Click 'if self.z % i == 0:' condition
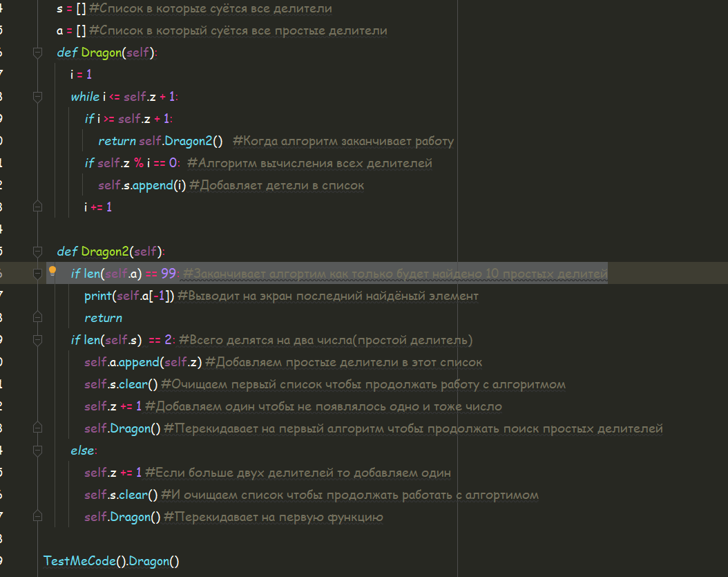 (x=133, y=163)
